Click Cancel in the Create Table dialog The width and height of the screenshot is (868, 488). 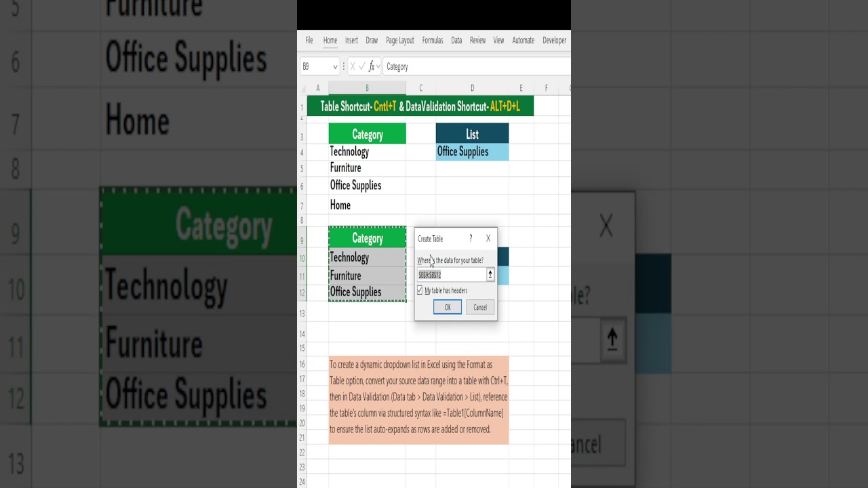click(x=480, y=307)
